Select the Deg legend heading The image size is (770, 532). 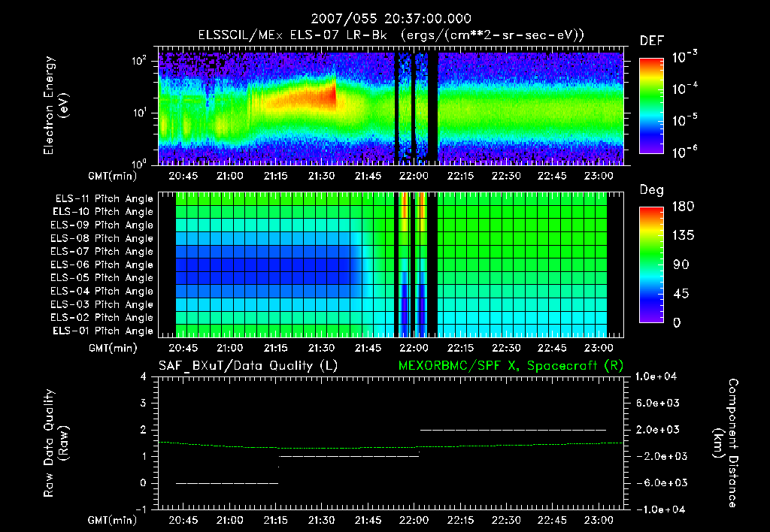652,190
